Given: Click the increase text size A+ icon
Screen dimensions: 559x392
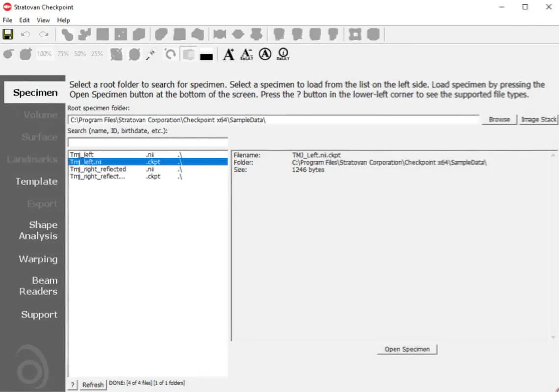Looking at the screenshot, I should tap(229, 54).
